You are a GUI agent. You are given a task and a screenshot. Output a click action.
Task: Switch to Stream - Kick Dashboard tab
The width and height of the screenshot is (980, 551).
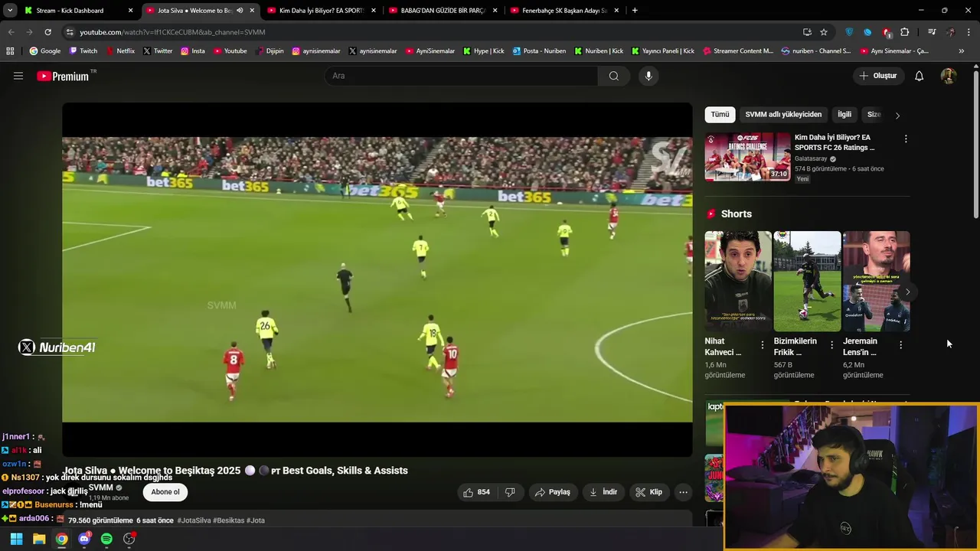[78, 11]
